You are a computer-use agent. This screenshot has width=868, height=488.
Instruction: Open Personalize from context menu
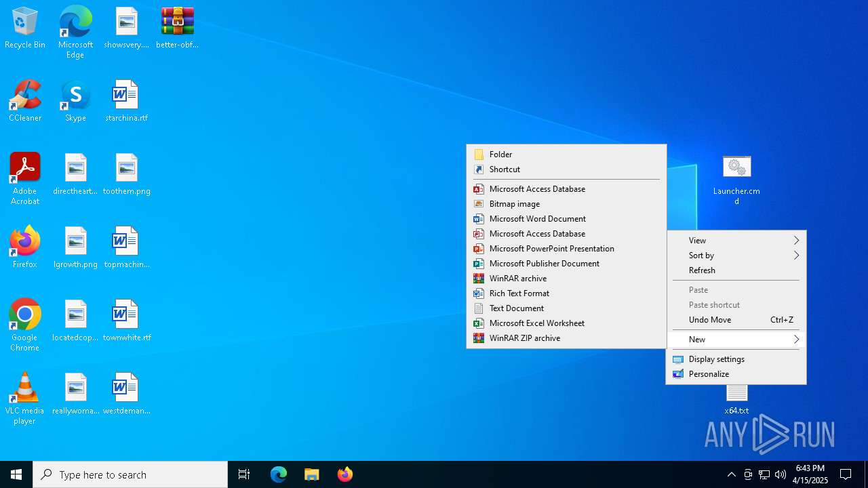pyautogui.click(x=736, y=374)
